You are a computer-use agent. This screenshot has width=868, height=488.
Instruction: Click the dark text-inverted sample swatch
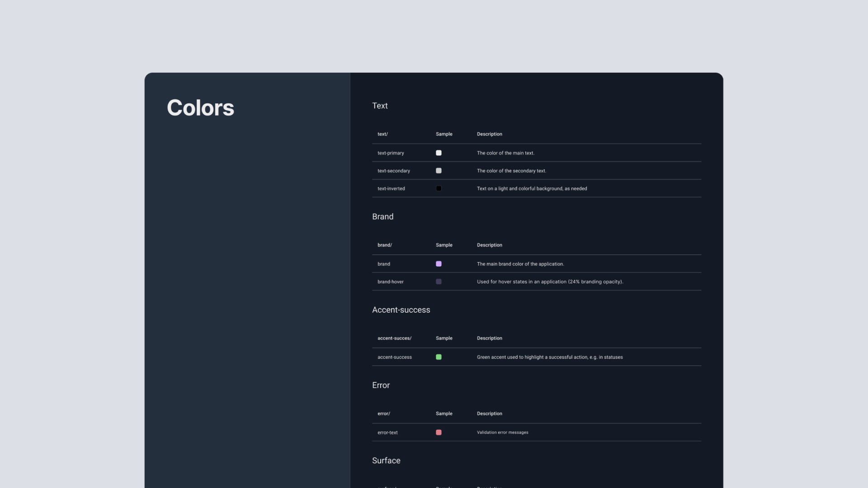point(439,188)
